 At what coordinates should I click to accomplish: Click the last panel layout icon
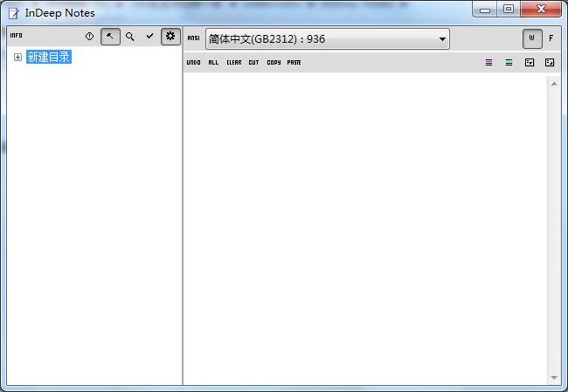click(x=550, y=63)
